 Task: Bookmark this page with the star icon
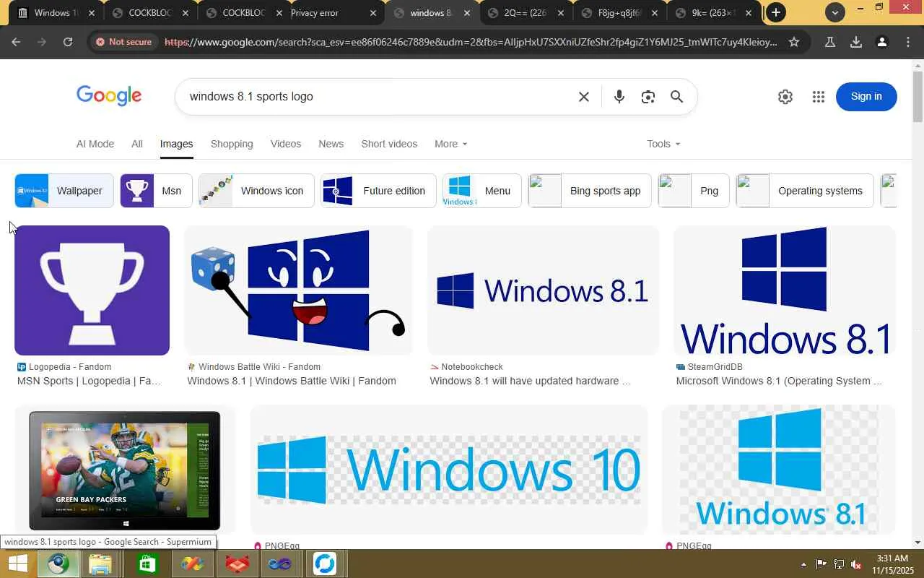(794, 42)
